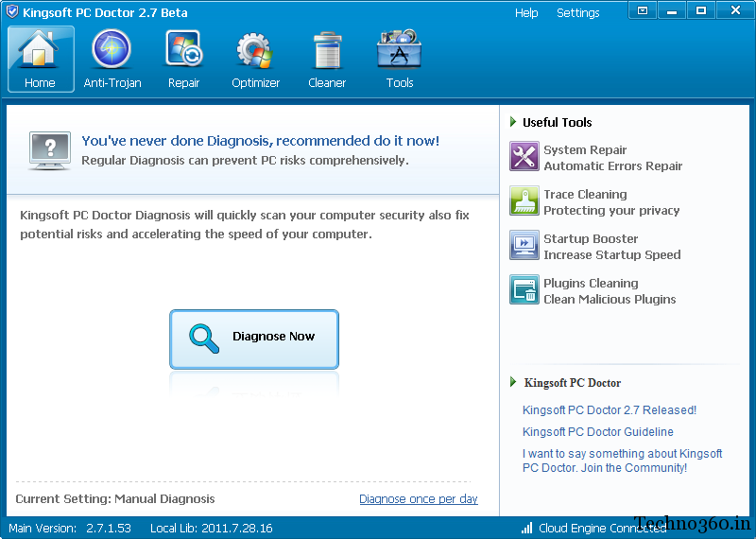Click Increase Startup Speed text

point(611,254)
